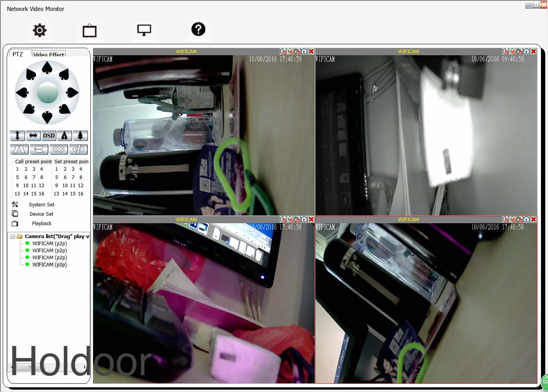548x392 pixels.
Task: Select the PTZ tab
Action: click(x=18, y=54)
